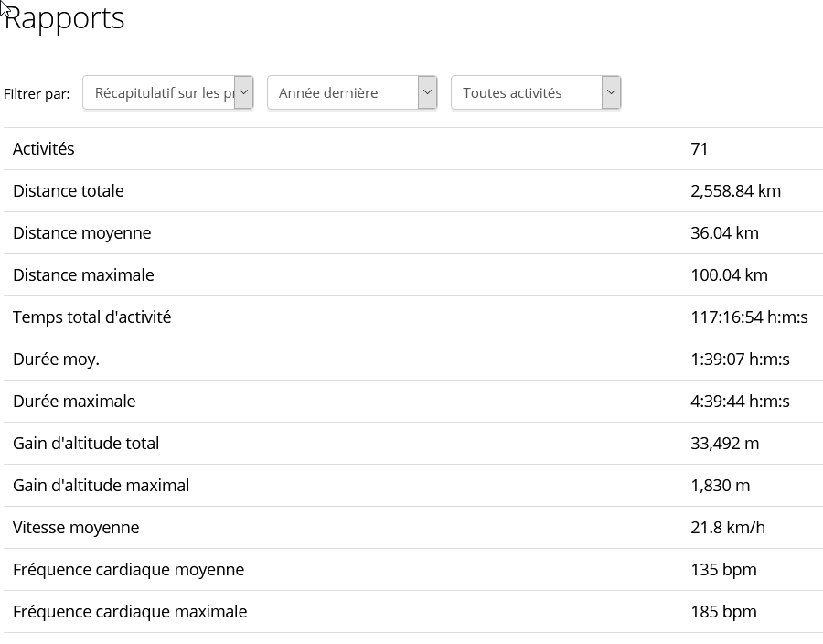Click the 'Gain d'altitude total' label
823x644 pixels.
[x=86, y=443]
